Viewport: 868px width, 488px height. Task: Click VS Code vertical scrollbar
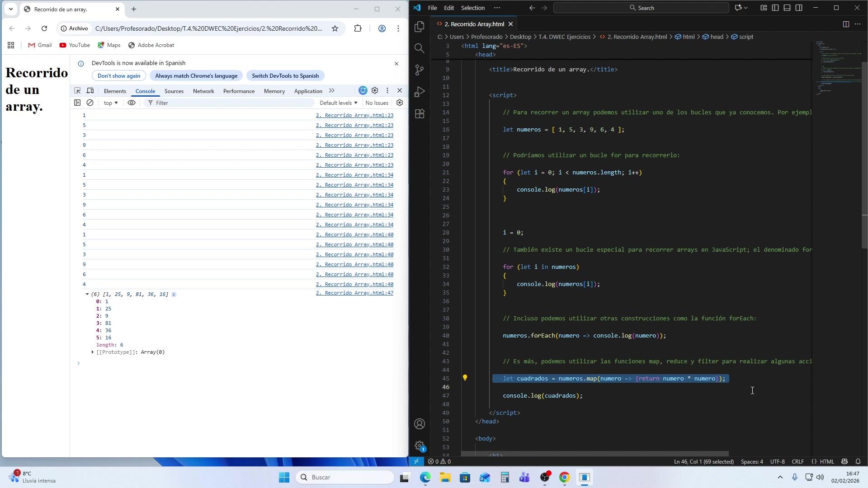pyautogui.click(x=864, y=155)
